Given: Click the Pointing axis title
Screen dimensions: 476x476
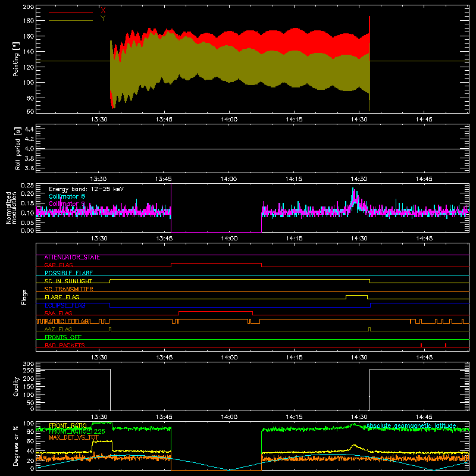Looking at the screenshot, I should pos(16,59).
